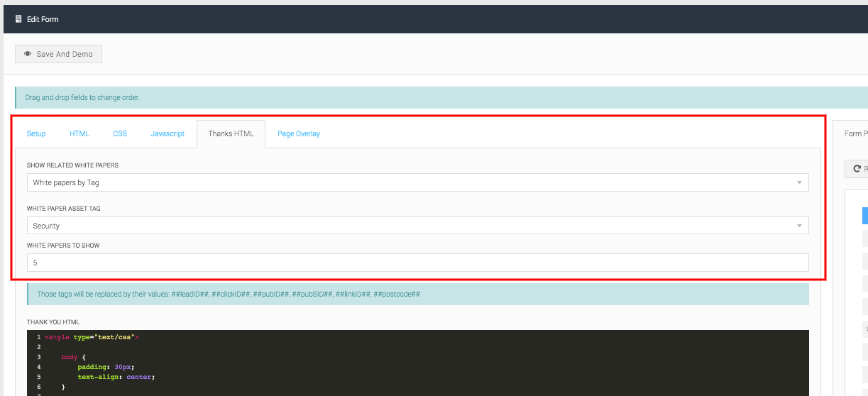Switch to the Setup tab
Screen dimensions: 868x396
(36, 133)
